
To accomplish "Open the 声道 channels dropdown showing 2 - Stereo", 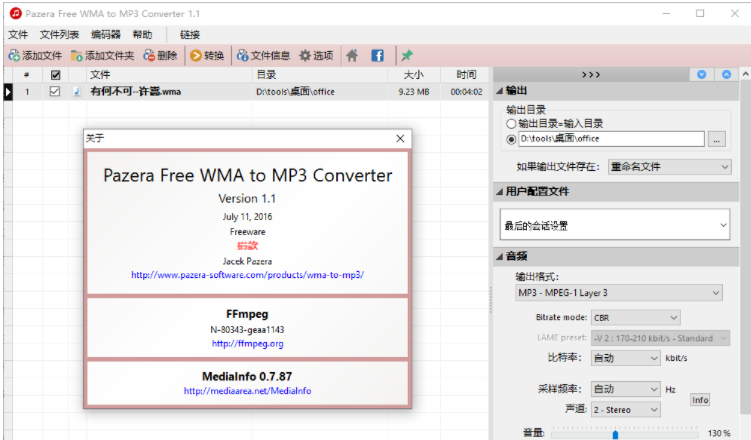I will pos(626,410).
